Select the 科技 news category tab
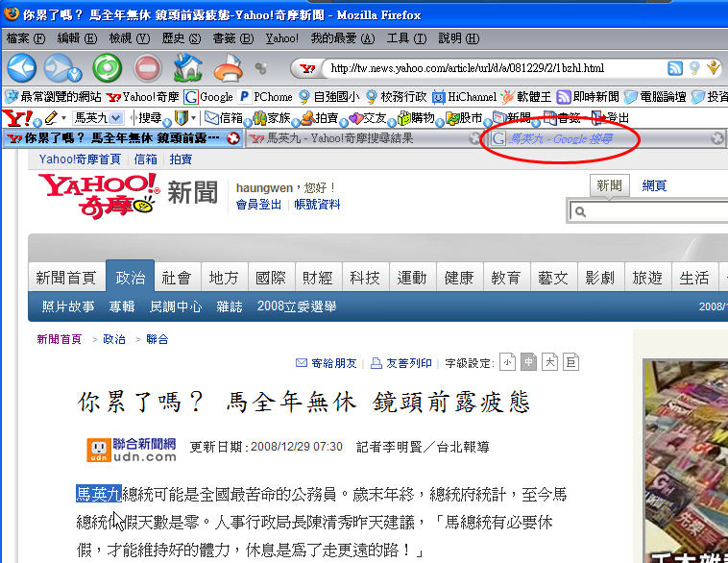728x563 pixels. click(x=365, y=278)
